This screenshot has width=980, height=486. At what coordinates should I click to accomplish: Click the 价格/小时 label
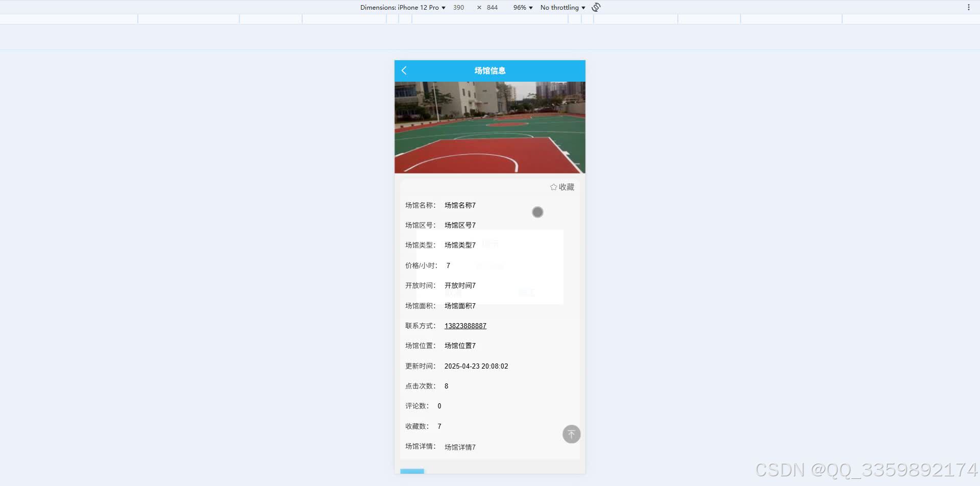point(421,265)
